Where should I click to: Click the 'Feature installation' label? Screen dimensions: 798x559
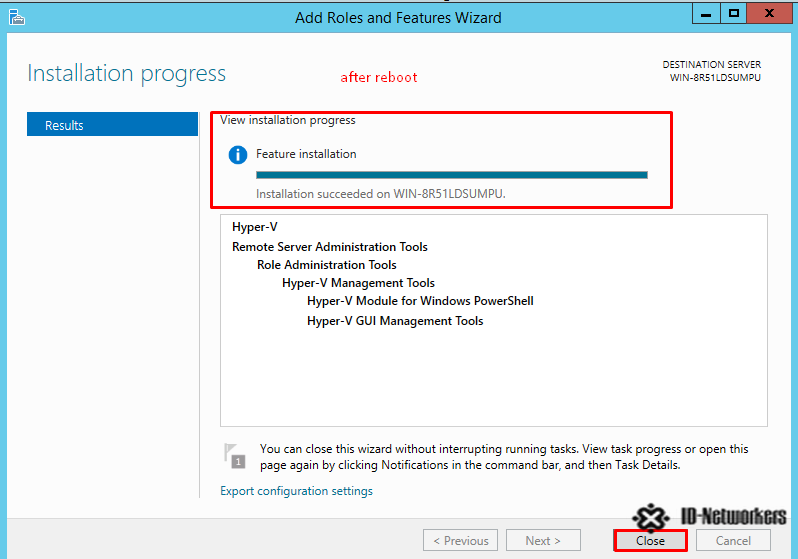click(x=306, y=154)
